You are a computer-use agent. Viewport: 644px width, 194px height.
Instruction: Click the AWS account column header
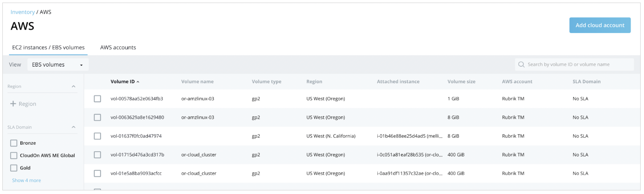(517, 82)
